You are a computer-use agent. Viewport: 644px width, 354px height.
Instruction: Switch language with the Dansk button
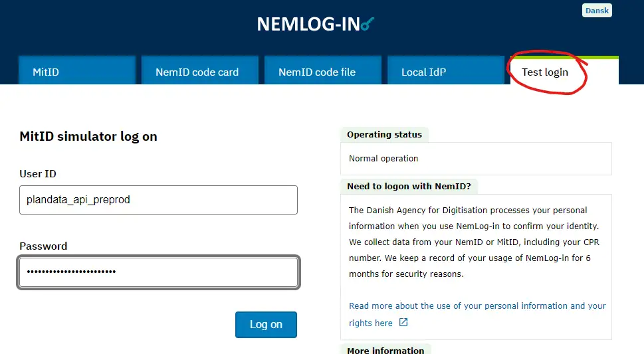point(597,11)
